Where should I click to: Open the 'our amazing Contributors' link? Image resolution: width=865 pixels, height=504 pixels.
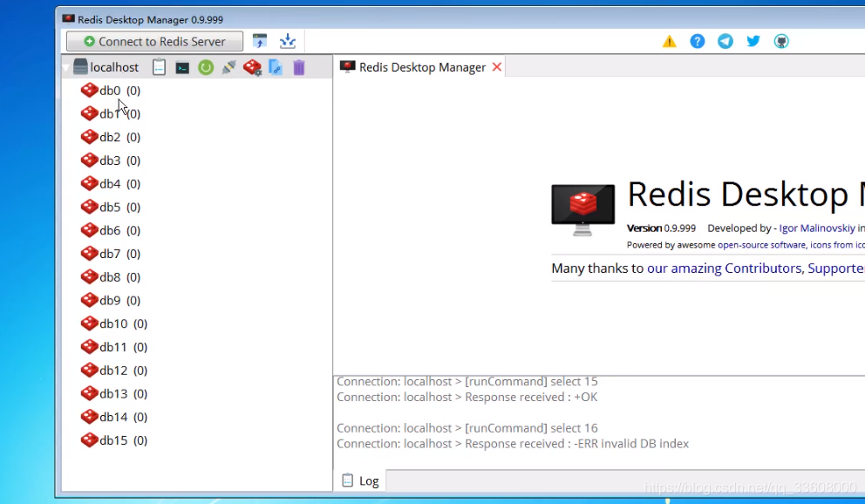tap(724, 269)
